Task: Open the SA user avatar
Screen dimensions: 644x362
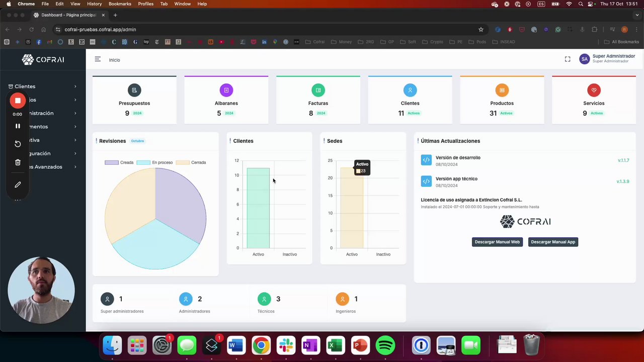Action: [x=584, y=59]
